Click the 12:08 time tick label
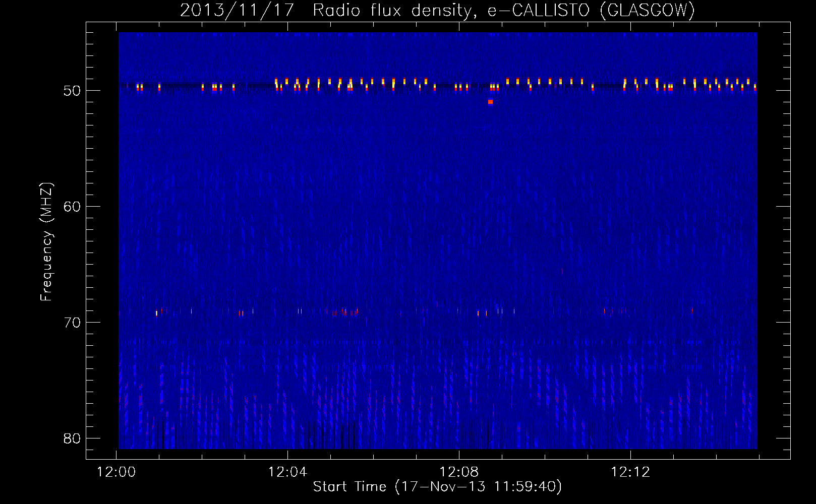This screenshot has width=816, height=504. point(459,472)
